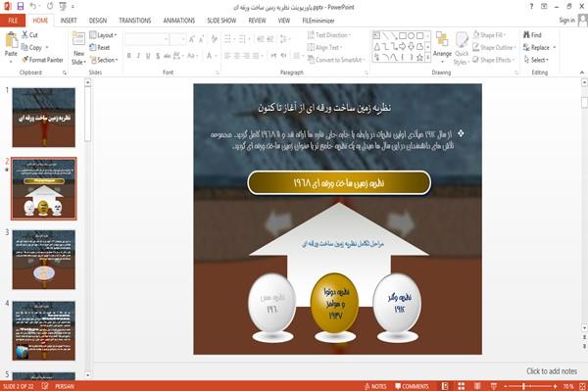Toggle Strikethrough formatting

[x=168, y=56]
